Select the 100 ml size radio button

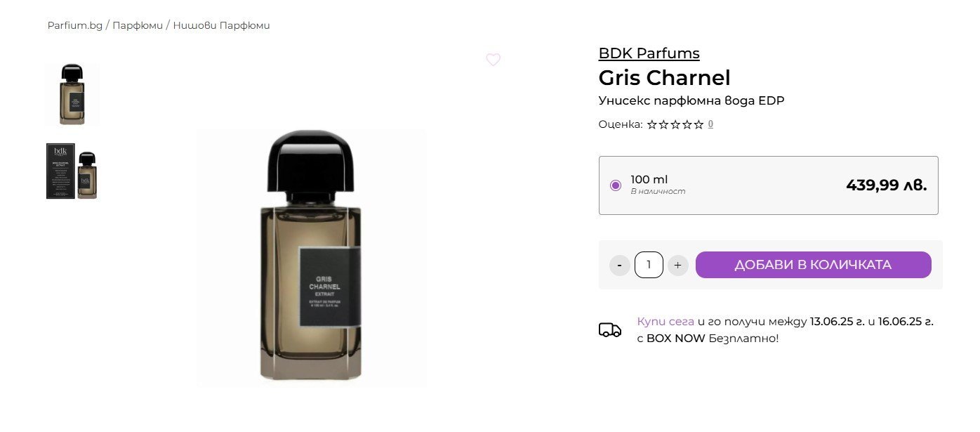tap(616, 185)
